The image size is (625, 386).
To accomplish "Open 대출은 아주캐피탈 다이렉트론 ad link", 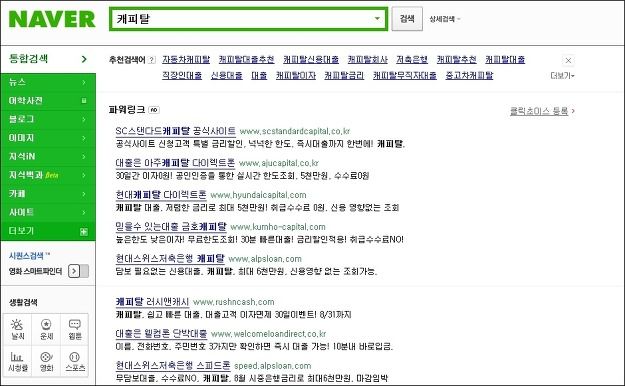I will point(175,163).
